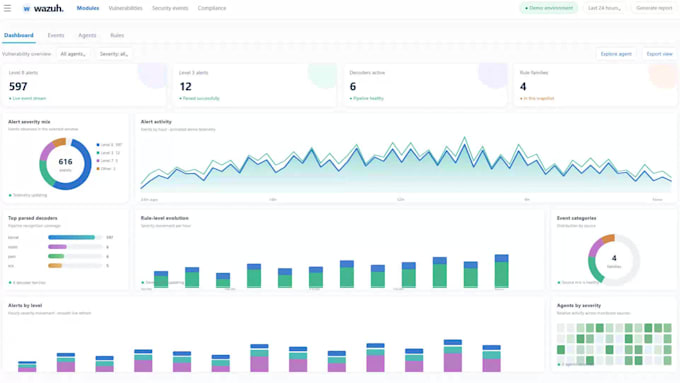Click top-right cell of agents heatmap

(667, 327)
